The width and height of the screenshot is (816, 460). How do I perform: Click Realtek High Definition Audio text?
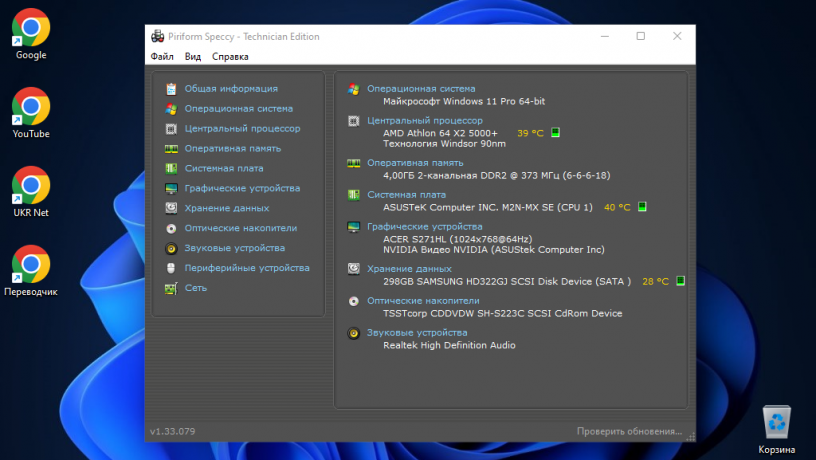pyautogui.click(x=449, y=345)
